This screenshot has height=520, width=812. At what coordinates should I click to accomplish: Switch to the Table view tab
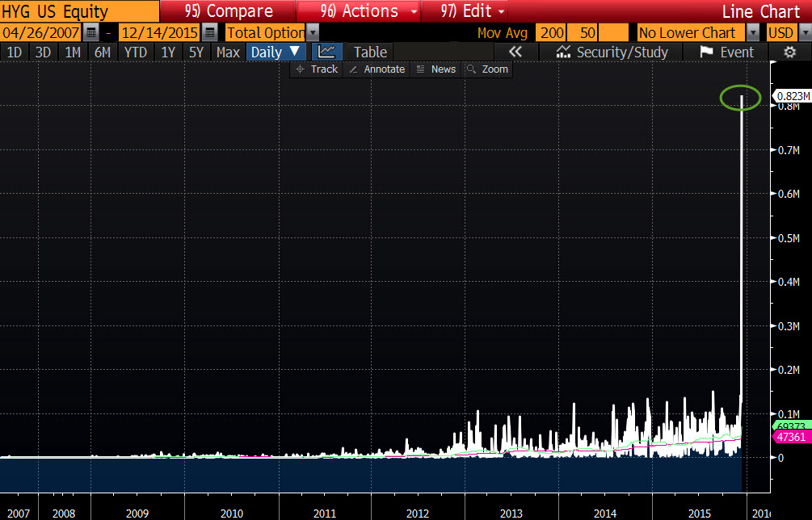(370, 52)
